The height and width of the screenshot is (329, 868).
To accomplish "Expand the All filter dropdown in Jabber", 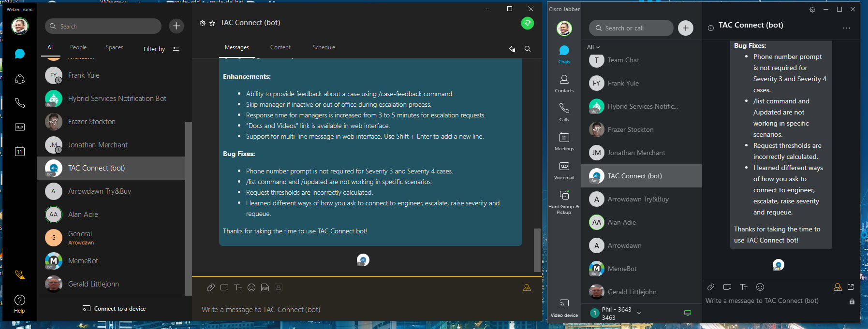I will [x=593, y=47].
